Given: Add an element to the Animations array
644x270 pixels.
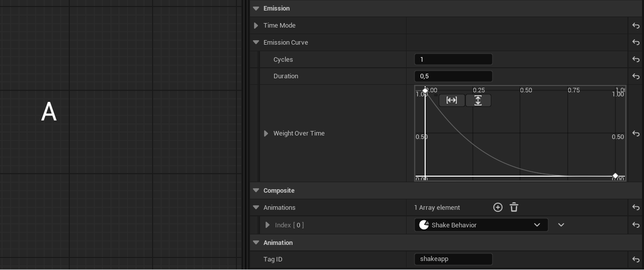Looking at the screenshot, I should point(498,207).
